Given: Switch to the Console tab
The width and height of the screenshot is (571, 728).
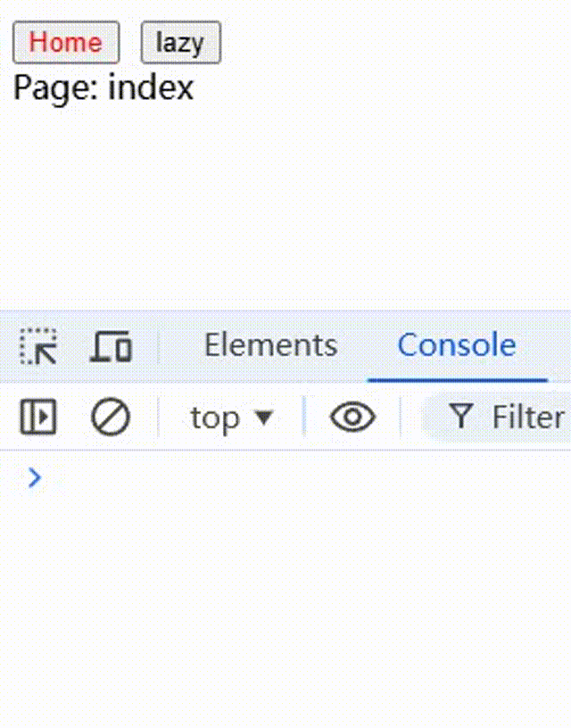Looking at the screenshot, I should (x=457, y=345).
